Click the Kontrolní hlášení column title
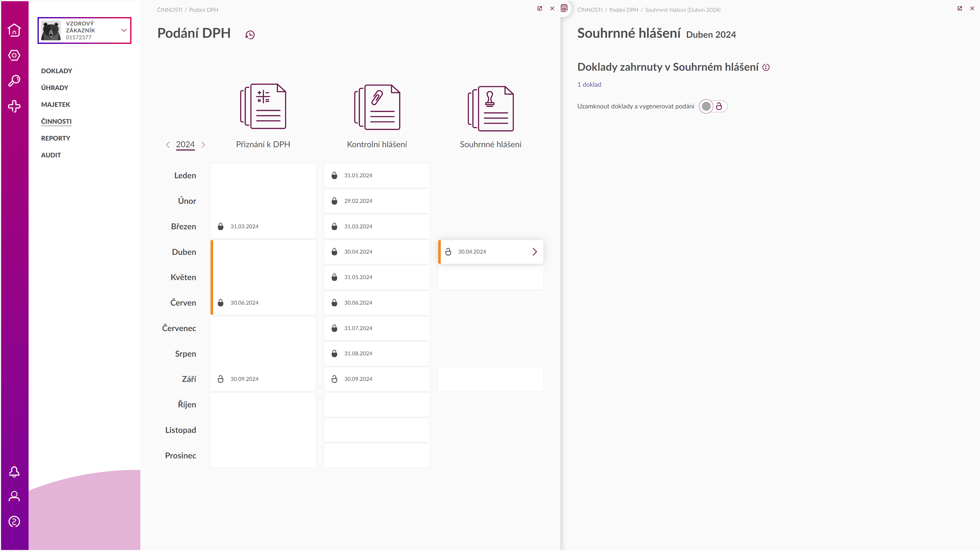 377,144
